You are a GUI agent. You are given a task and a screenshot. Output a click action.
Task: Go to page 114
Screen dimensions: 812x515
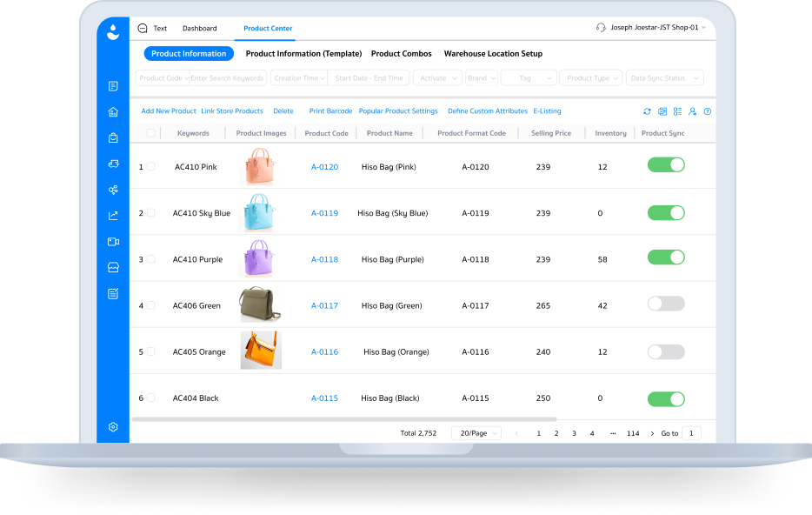(633, 433)
